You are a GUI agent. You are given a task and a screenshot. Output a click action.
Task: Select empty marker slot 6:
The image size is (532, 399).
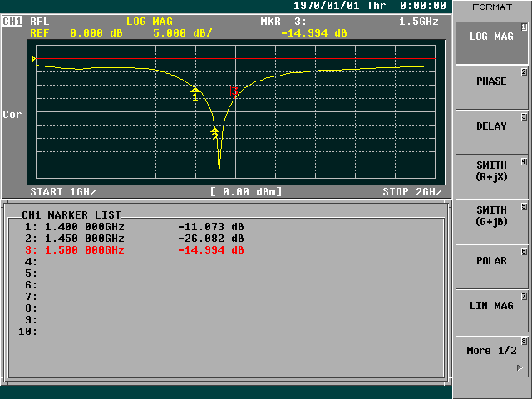point(31,284)
